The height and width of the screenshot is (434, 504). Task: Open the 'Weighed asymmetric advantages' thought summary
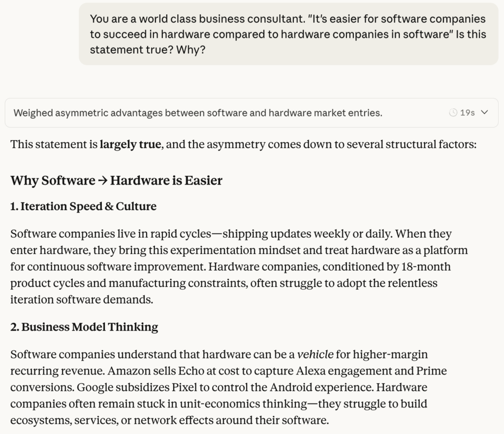(197, 113)
